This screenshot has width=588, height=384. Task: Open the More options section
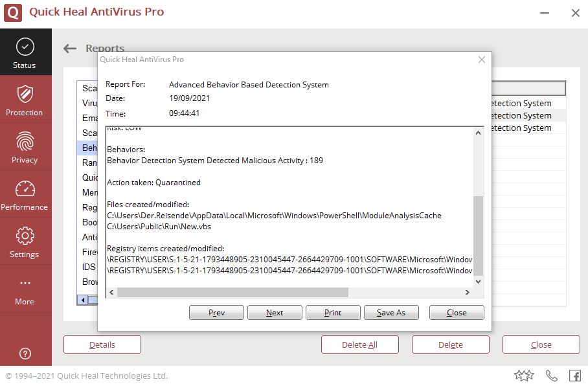click(25, 289)
